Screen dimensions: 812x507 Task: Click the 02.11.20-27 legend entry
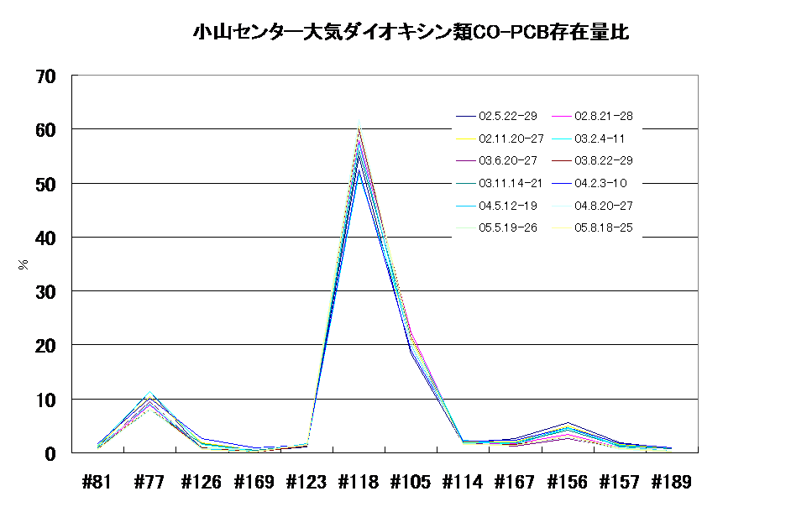coord(511,138)
